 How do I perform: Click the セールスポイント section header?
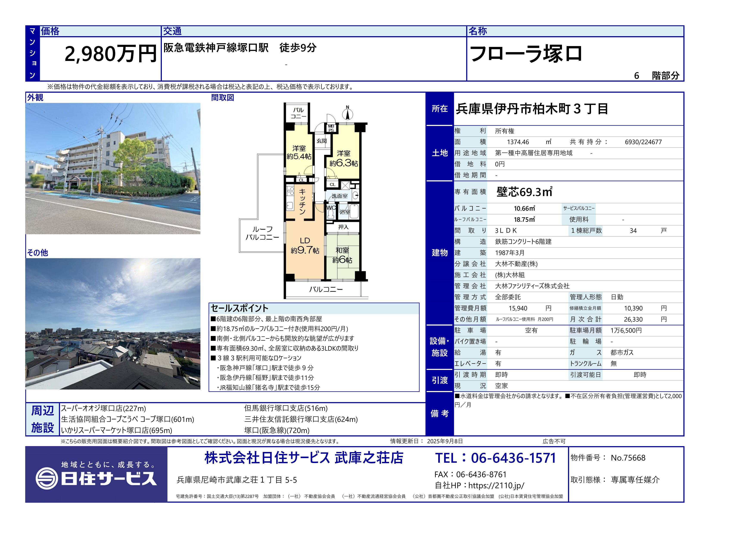239,308
